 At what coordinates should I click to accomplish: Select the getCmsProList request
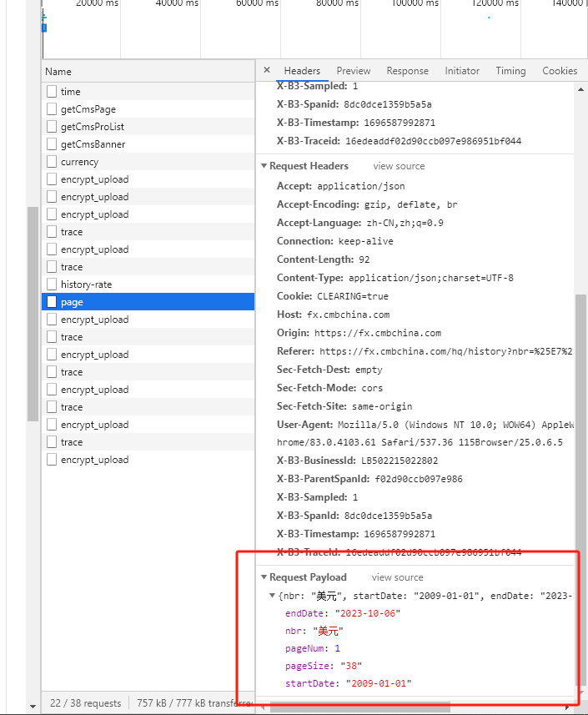point(148,127)
